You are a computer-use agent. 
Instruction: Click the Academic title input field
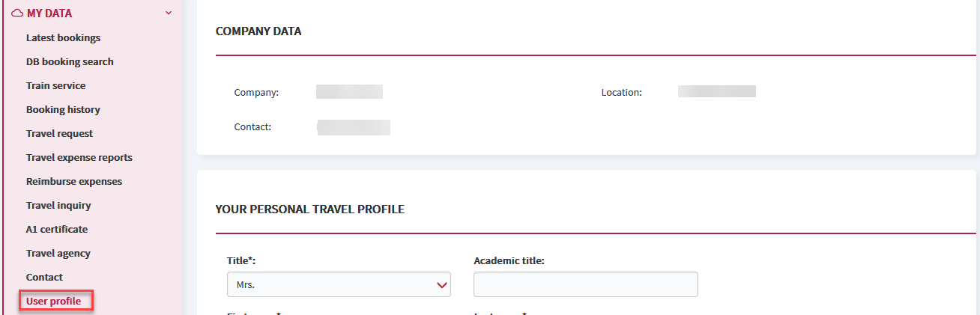[586, 284]
